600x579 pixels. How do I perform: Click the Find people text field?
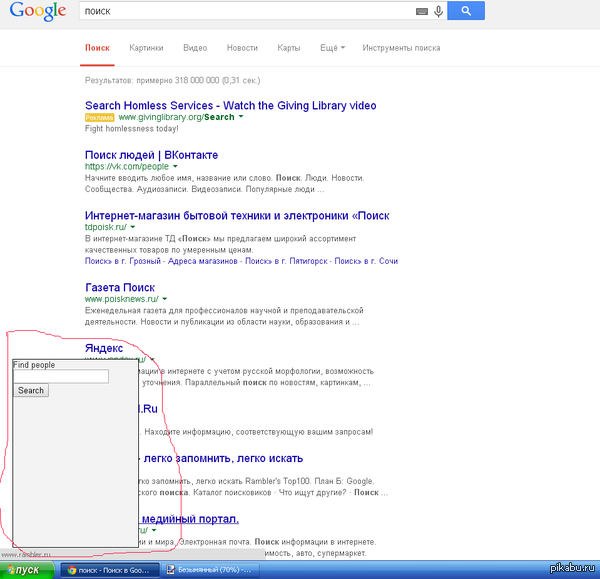(61, 377)
